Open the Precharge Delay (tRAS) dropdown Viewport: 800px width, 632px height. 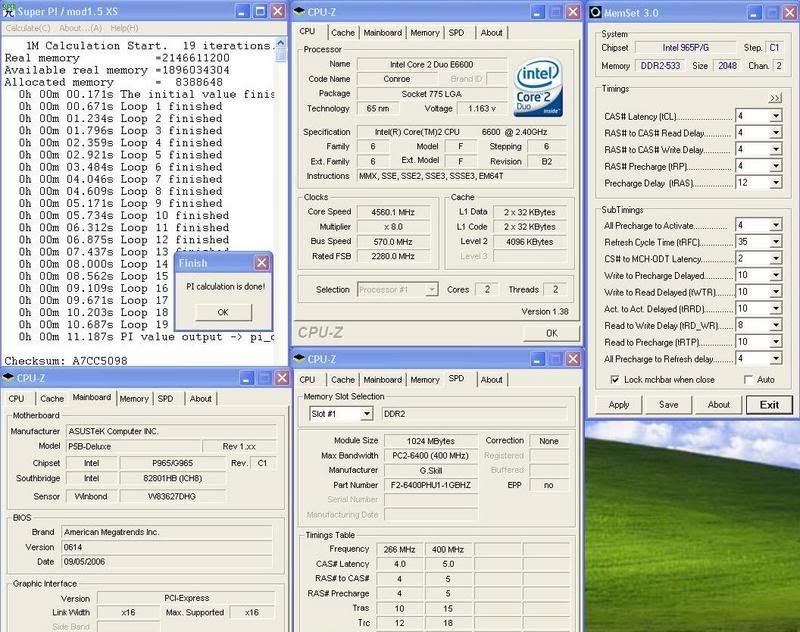coord(776,183)
